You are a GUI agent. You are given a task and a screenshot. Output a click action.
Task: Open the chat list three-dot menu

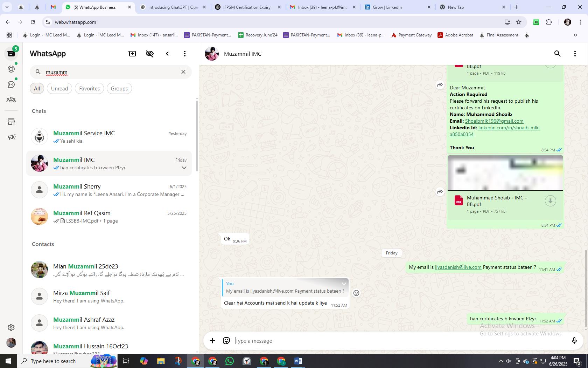click(x=185, y=54)
